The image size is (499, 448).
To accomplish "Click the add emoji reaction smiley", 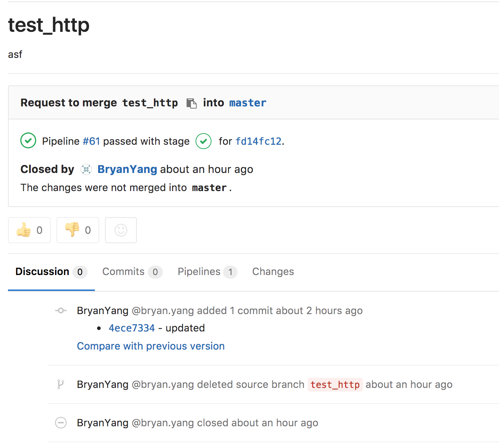I will pos(121,230).
